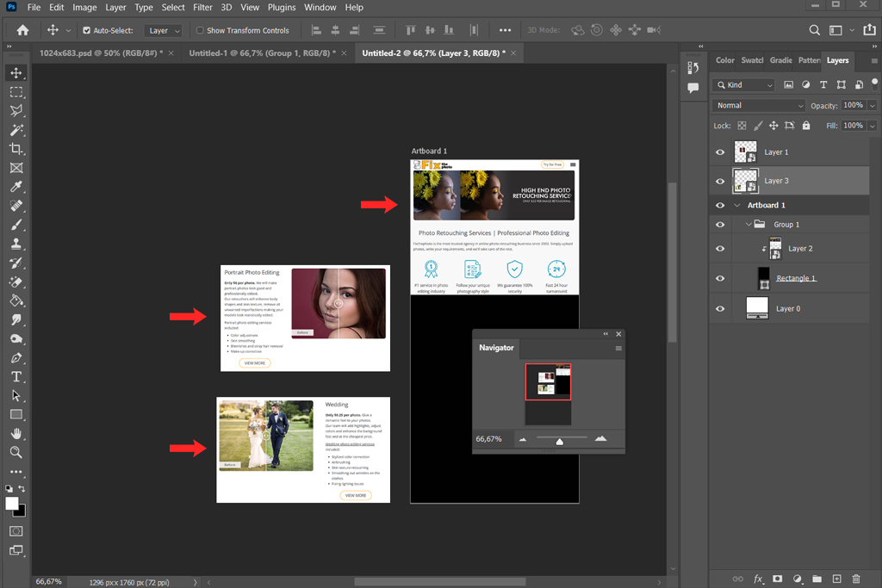Open the Normal blend mode dropdown

(759, 105)
